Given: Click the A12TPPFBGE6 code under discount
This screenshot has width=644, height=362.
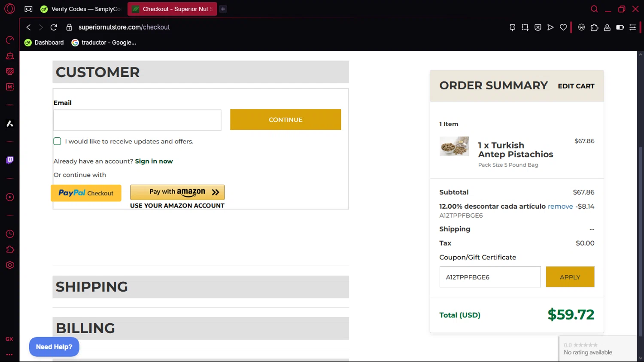Looking at the screenshot, I should 461,216.
